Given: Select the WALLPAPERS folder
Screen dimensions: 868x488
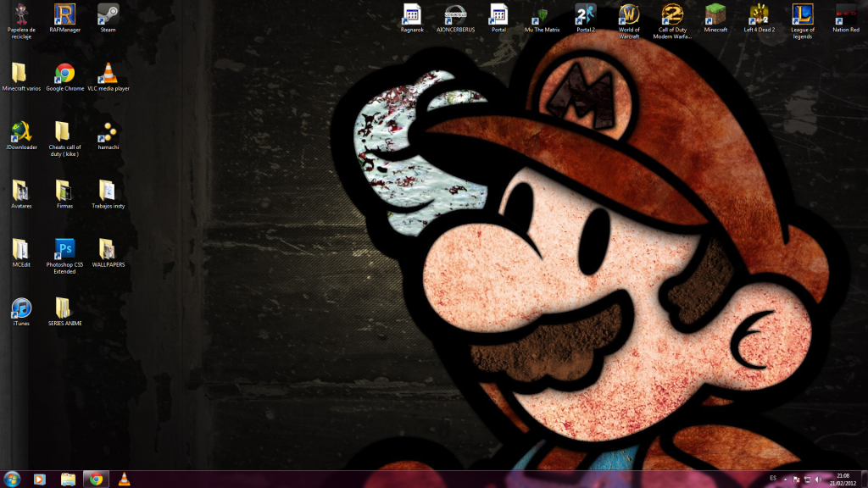Looking at the screenshot, I should coord(108,249).
